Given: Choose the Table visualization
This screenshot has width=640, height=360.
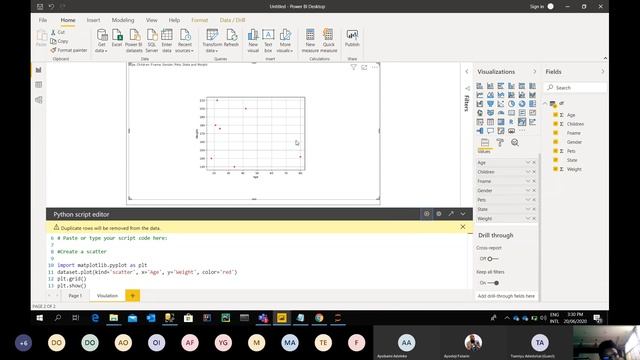Looking at the screenshot, I should 490,122.
